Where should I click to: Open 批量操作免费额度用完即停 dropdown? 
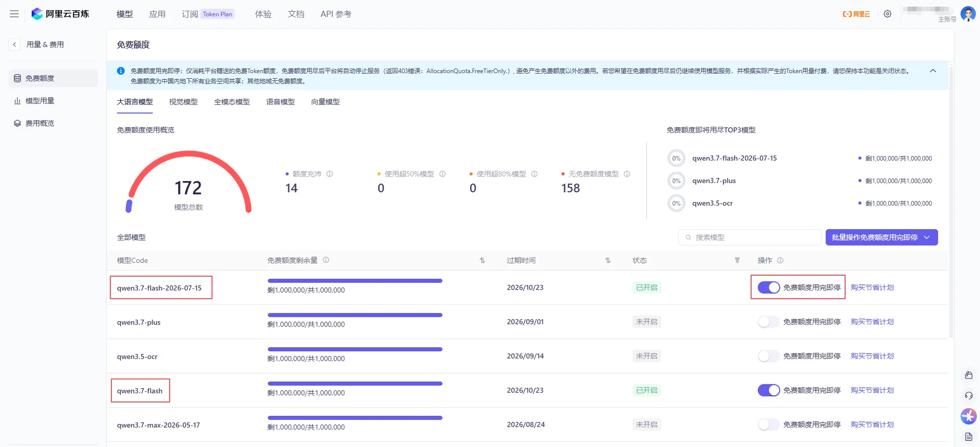point(881,237)
